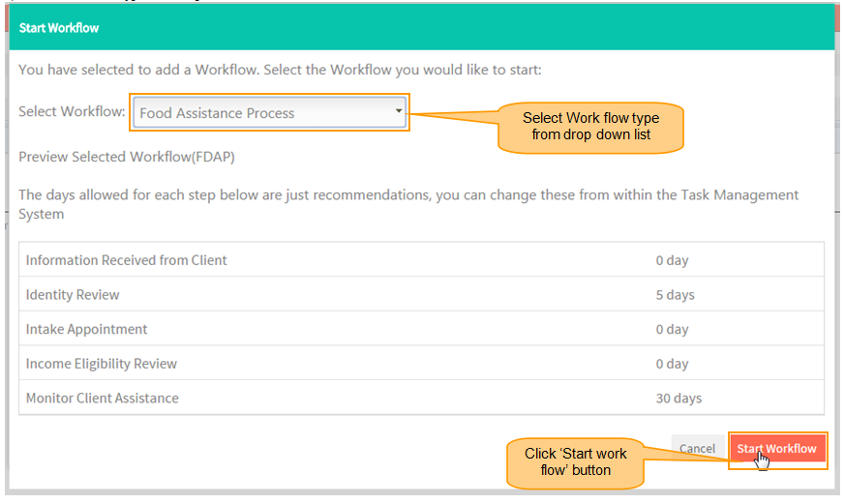Open the Select Workflow dropdown arrow
The height and width of the screenshot is (504, 844).
point(399,111)
